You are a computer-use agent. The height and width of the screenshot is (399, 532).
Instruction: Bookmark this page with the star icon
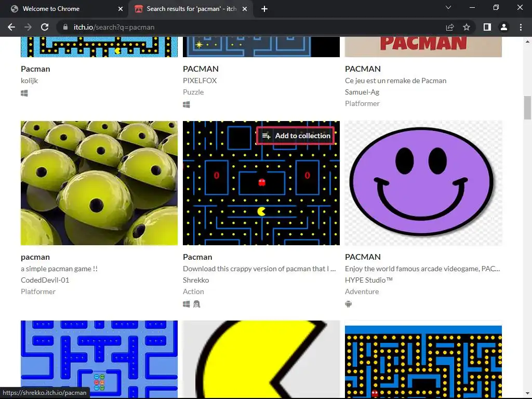coord(467,27)
